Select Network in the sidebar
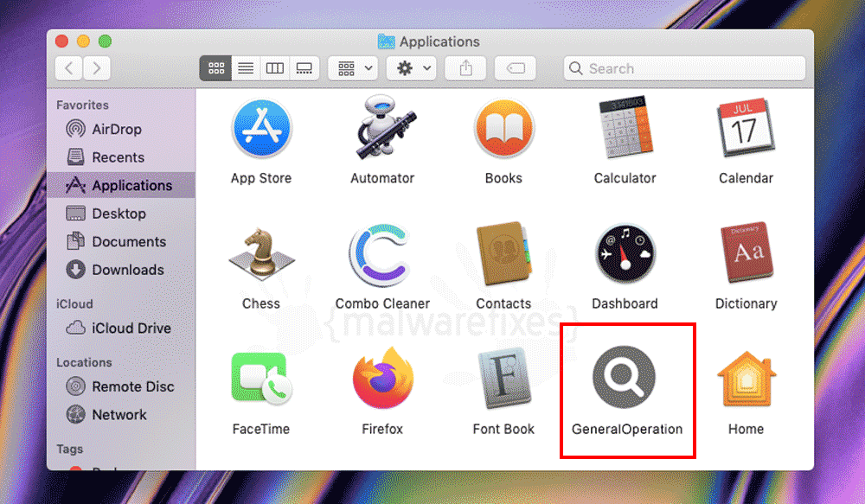The width and height of the screenshot is (865, 504). point(121,415)
